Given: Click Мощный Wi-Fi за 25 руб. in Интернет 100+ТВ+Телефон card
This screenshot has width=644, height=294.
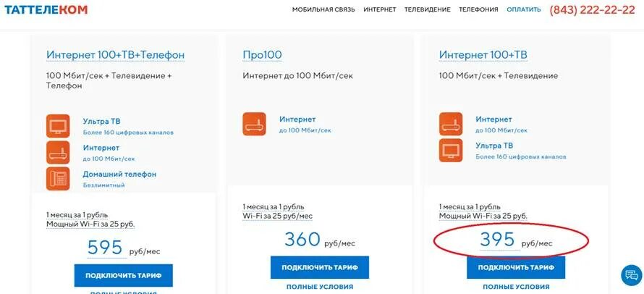Looking at the screenshot, I should point(90,224).
